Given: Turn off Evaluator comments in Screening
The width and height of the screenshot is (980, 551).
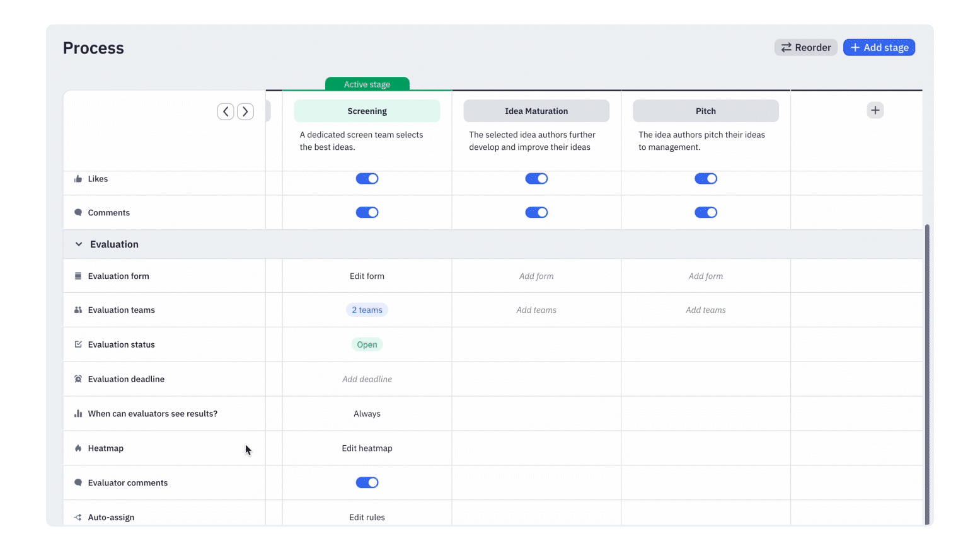Looking at the screenshot, I should pos(367,483).
